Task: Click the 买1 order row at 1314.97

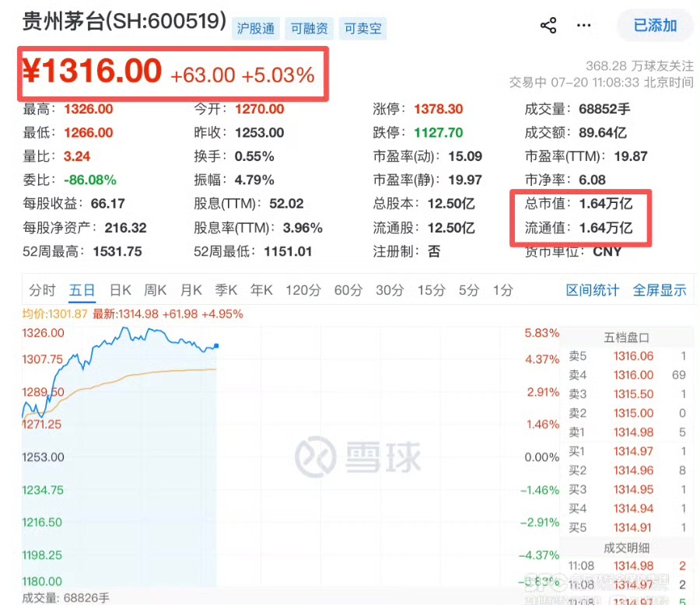Action: click(x=627, y=451)
